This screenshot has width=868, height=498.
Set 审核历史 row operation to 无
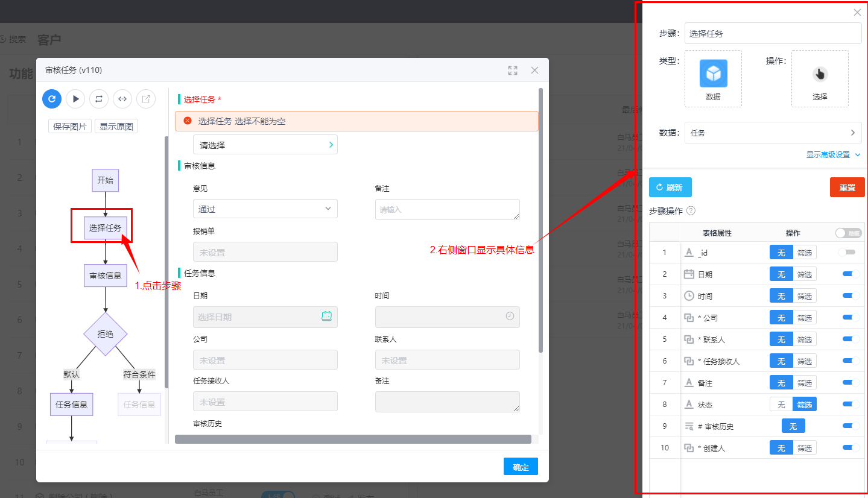[x=793, y=426]
